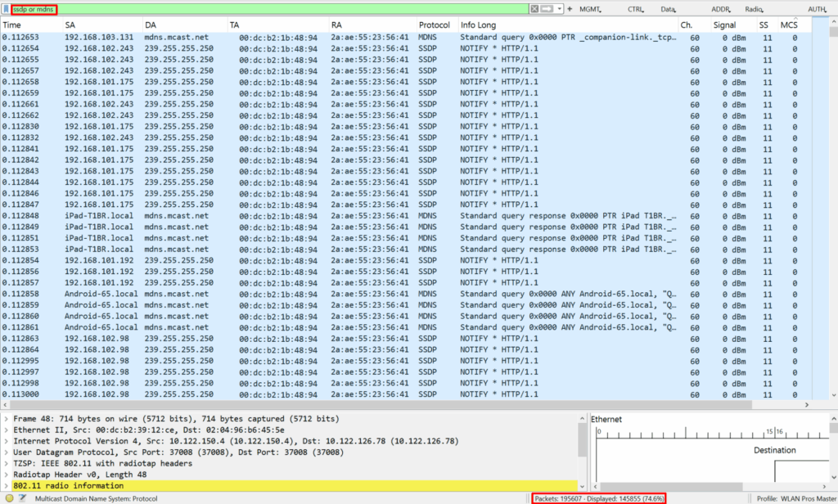Apply the display filter arrow button

pyautogui.click(x=547, y=8)
